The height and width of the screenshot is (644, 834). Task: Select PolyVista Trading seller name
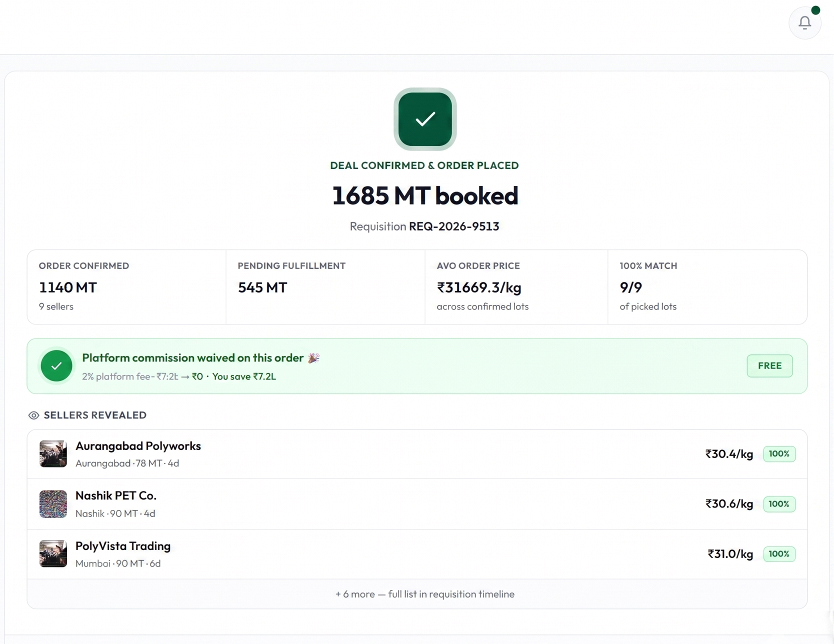point(123,546)
